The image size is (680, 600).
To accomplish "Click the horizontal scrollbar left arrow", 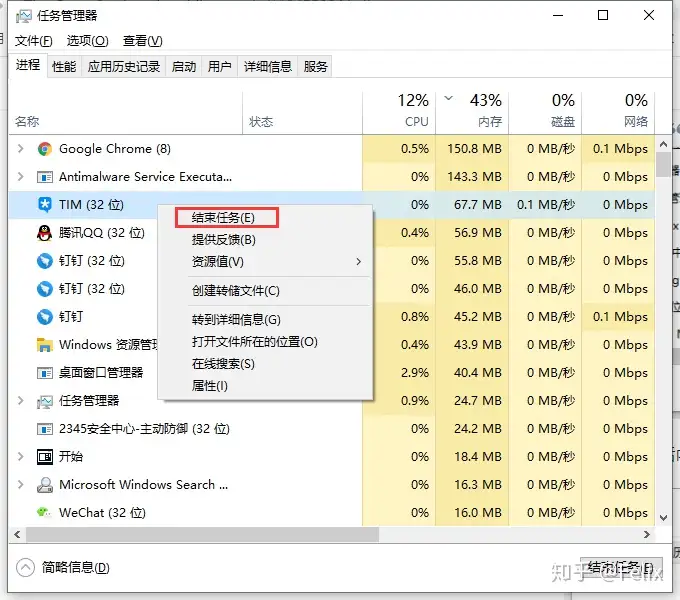I will pyautogui.click(x=17, y=535).
